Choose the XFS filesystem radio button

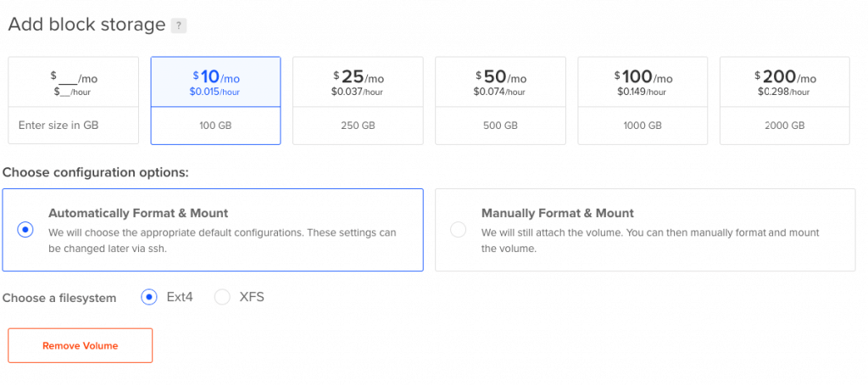tap(222, 297)
